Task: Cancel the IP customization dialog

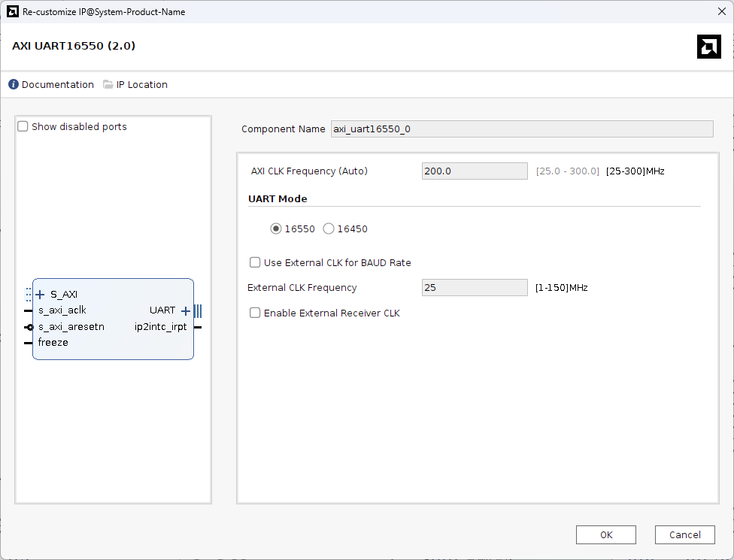Action: click(684, 534)
